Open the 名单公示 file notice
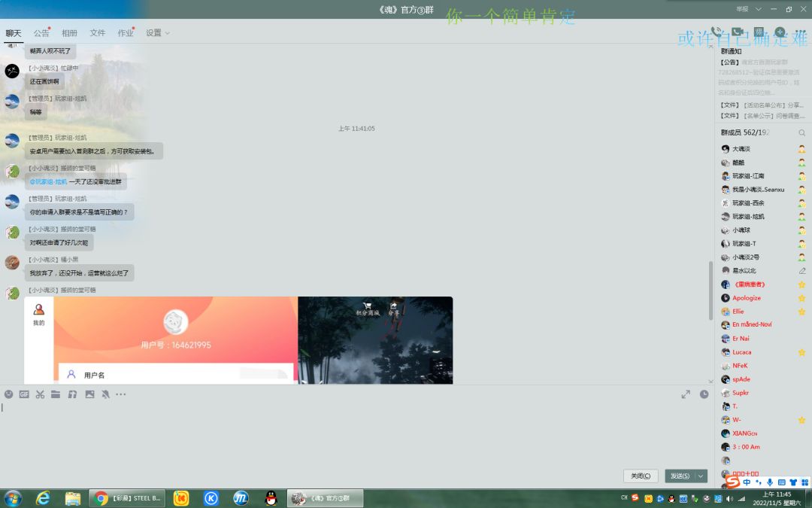 [x=762, y=116]
